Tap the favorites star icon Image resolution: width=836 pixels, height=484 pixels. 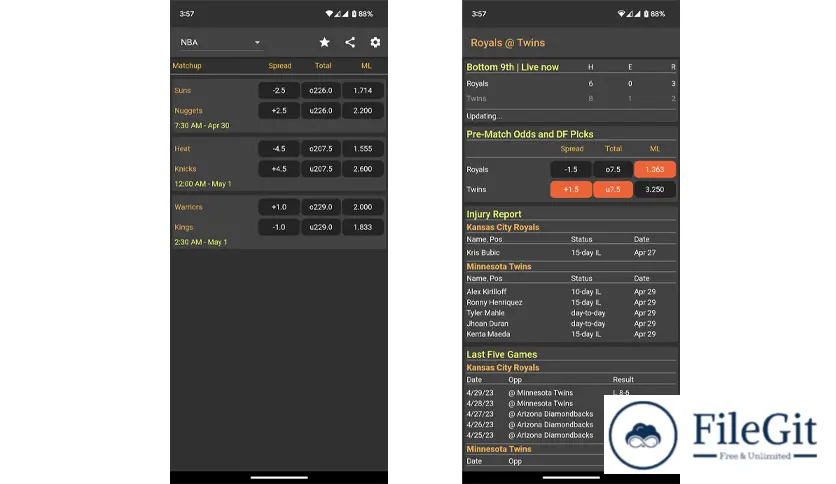[324, 42]
